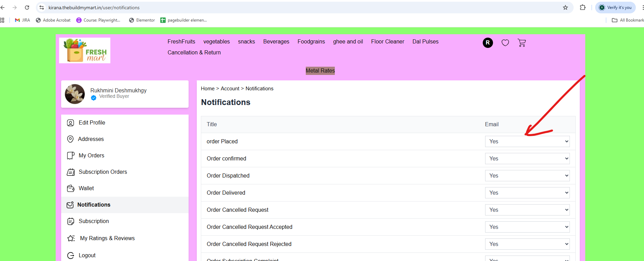Open the wishlist heart icon
This screenshot has height=261, width=644.
[x=505, y=43]
